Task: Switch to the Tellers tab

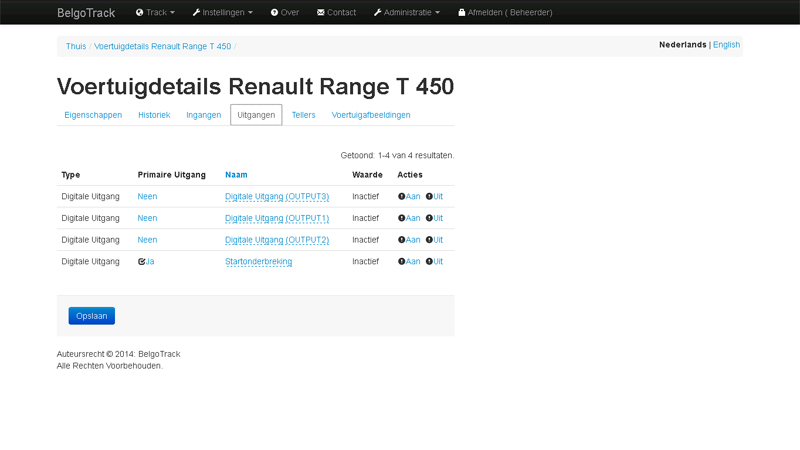Action: pos(304,115)
